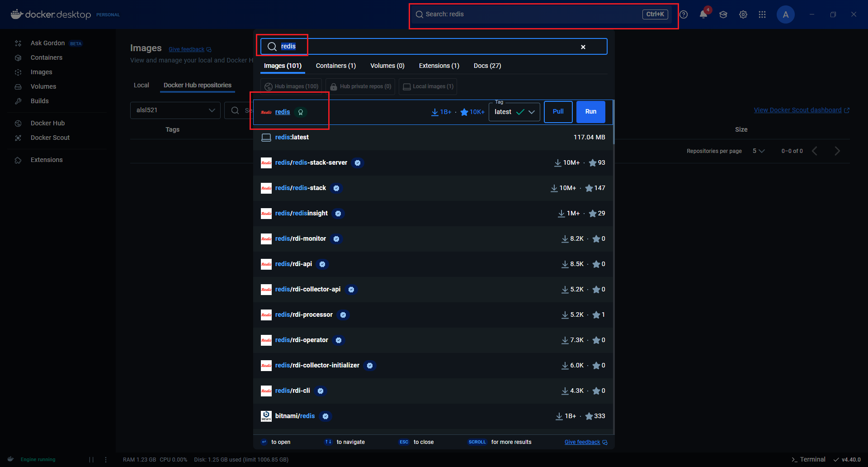Open the alsl521 namespace dropdown
The height and width of the screenshot is (467, 868).
pyautogui.click(x=175, y=110)
